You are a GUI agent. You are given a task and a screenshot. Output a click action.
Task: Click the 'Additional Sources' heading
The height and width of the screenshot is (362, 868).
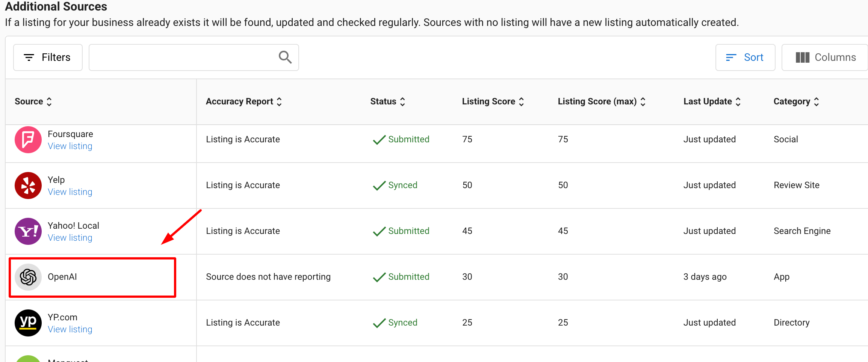pyautogui.click(x=56, y=6)
